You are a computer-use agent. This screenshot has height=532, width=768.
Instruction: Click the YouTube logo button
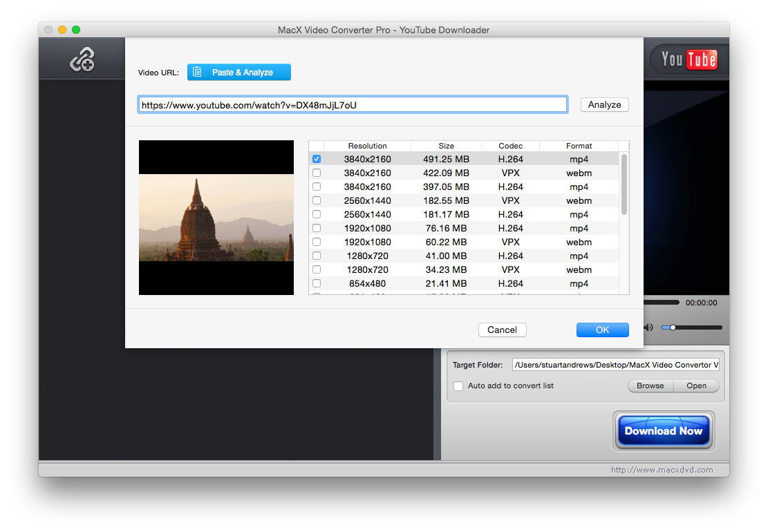click(689, 59)
